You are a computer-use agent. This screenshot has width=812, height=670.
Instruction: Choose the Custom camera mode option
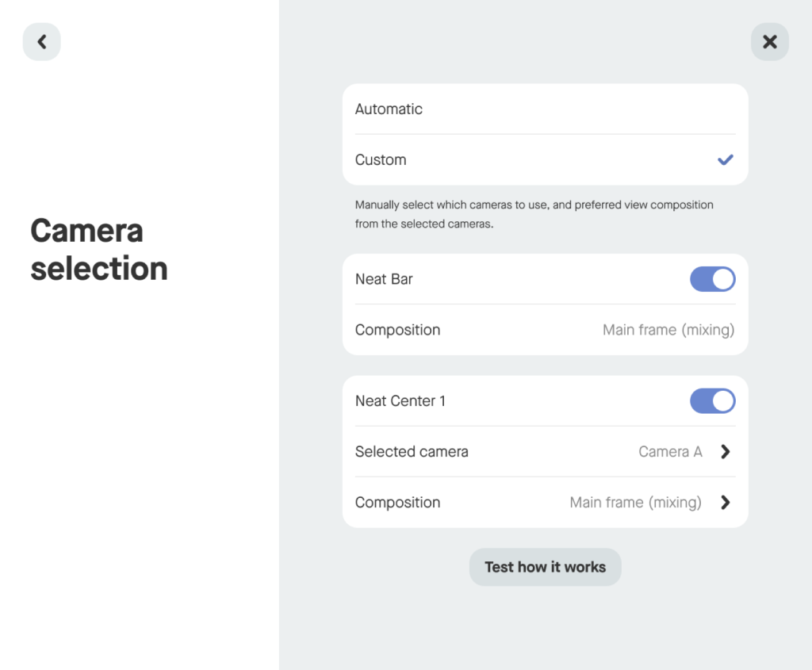[x=381, y=160]
